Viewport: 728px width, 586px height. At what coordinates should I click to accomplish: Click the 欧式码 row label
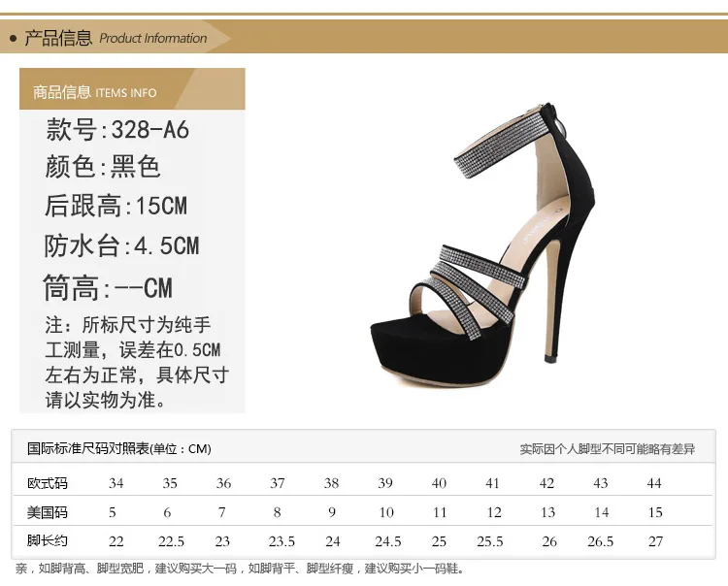(x=48, y=483)
